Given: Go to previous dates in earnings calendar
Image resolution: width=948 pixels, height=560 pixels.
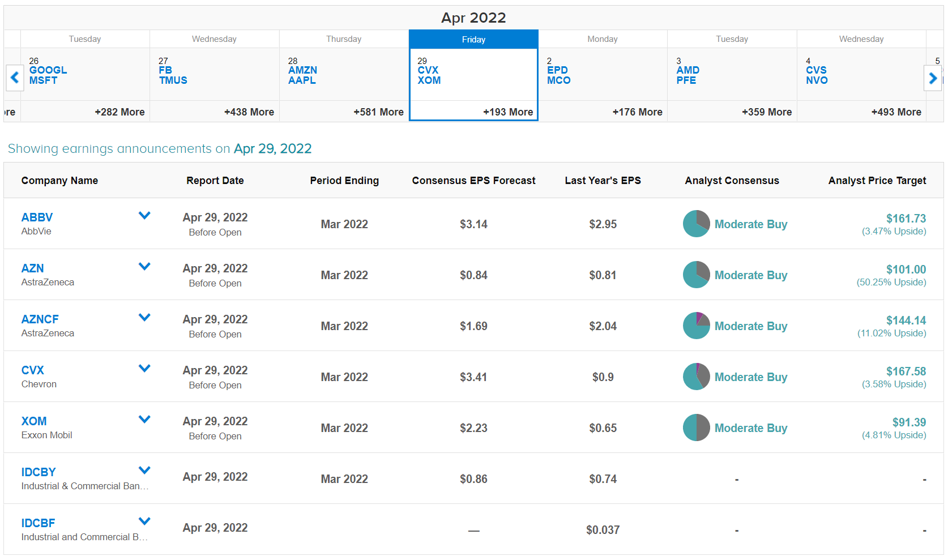Looking at the screenshot, I should click(x=15, y=77).
